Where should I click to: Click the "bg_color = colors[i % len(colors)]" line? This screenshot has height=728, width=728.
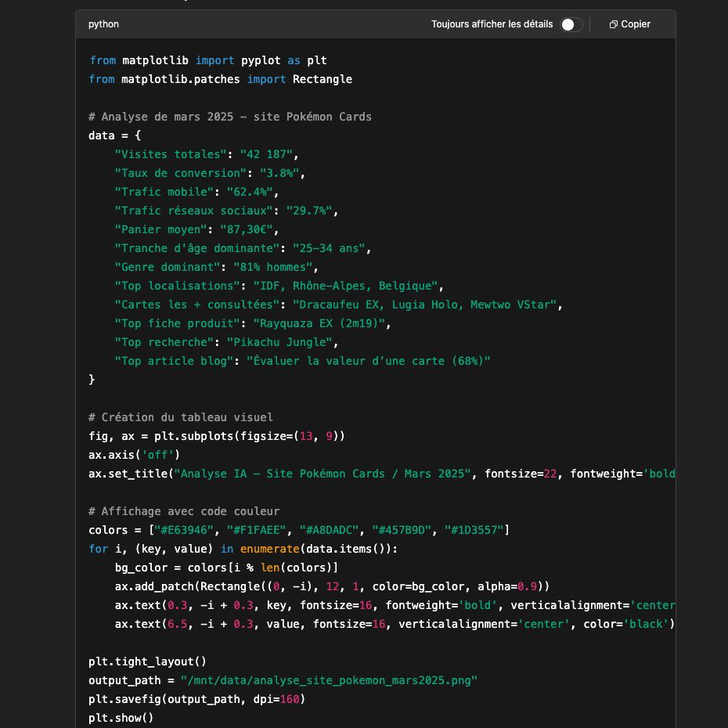tap(226, 568)
